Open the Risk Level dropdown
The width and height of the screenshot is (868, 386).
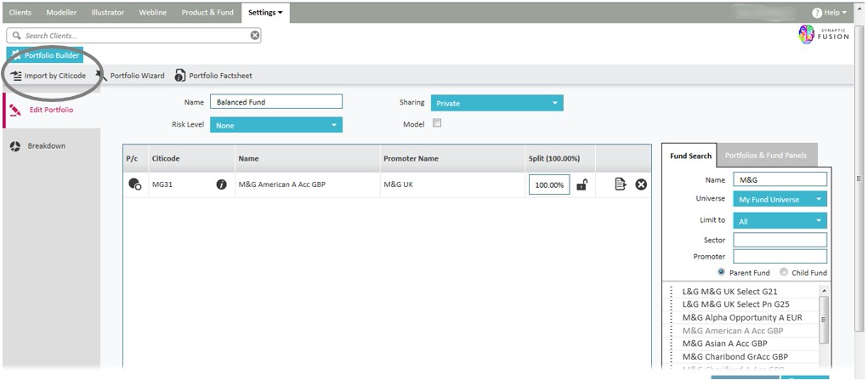(276, 125)
